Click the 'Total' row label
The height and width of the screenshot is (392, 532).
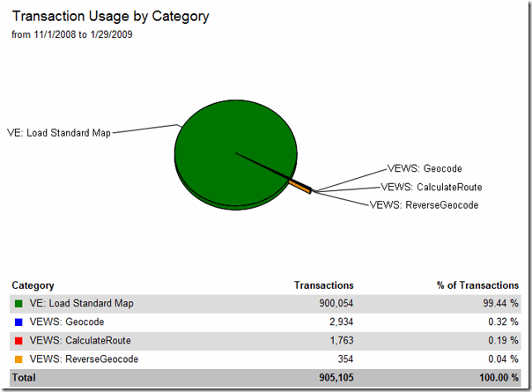pyautogui.click(x=24, y=378)
